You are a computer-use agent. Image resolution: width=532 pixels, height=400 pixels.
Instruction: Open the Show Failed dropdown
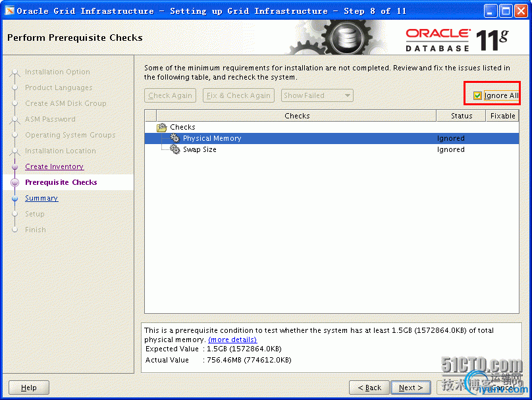tap(317, 95)
